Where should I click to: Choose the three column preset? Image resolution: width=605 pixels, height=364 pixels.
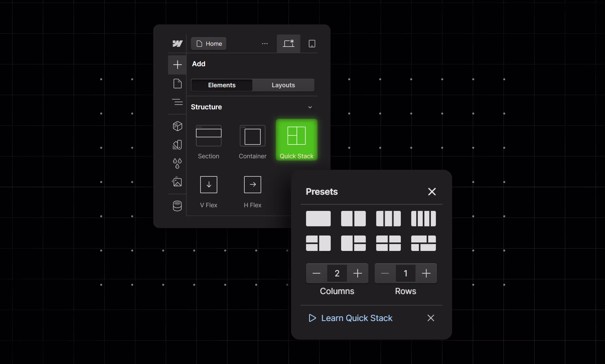(388, 219)
